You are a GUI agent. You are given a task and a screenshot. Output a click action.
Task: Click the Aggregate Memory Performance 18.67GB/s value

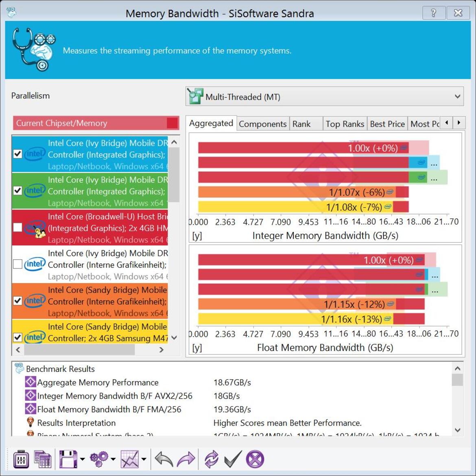[x=232, y=382]
